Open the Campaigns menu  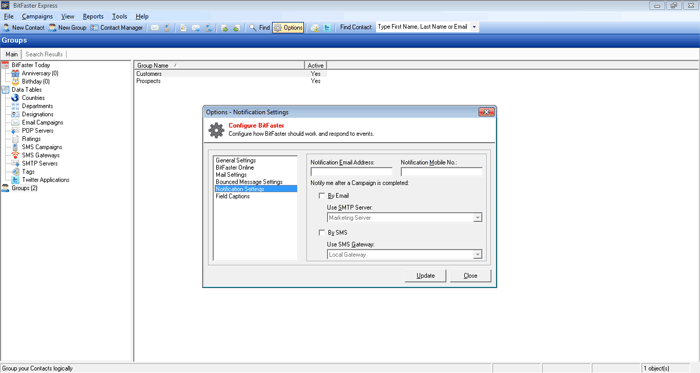37,17
